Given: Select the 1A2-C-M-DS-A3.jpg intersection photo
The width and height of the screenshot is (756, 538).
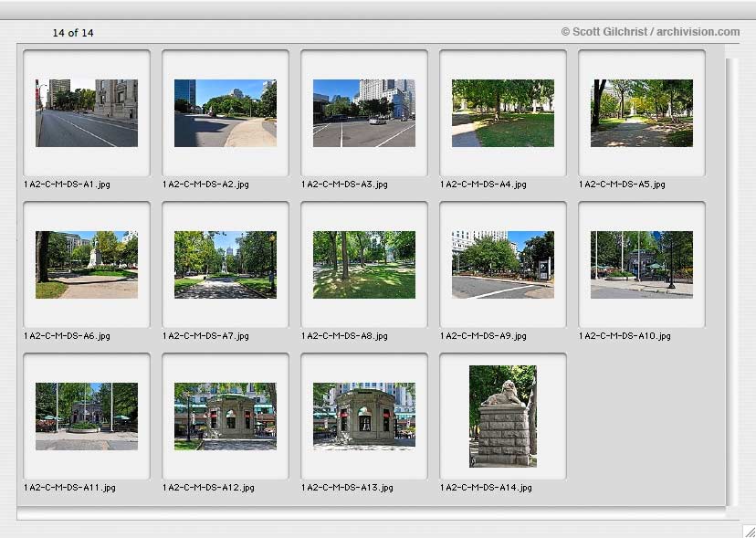Looking at the screenshot, I should tap(364, 113).
